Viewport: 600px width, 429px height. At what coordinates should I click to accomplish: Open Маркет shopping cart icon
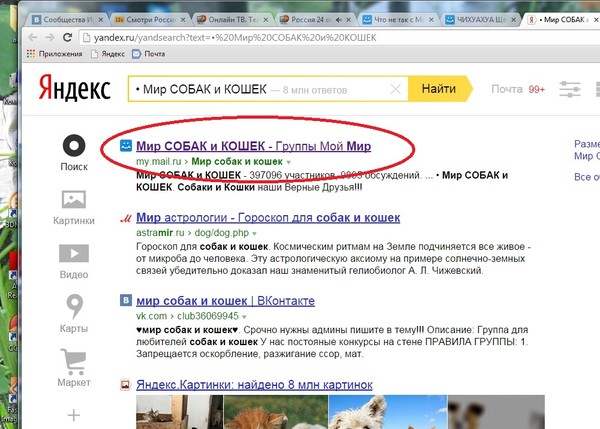[x=73, y=362]
